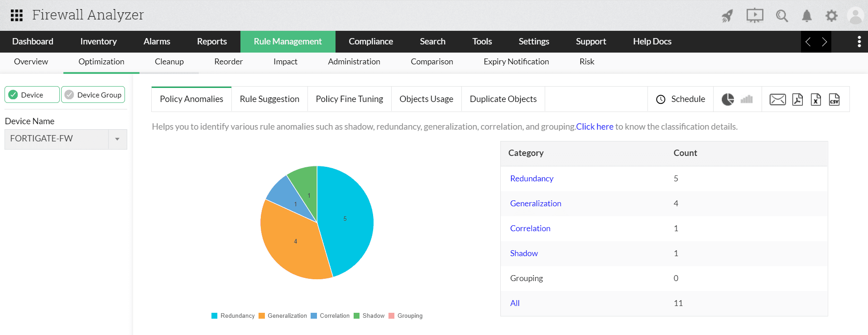Open the three-dot more options menu
The height and width of the screenshot is (335, 868).
(x=859, y=42)
